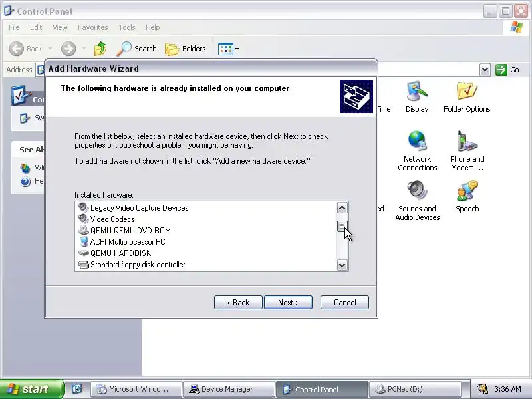Screen dimensions: 532x399
Task: Minimize the Control Panel window
Action: (489, 11)
